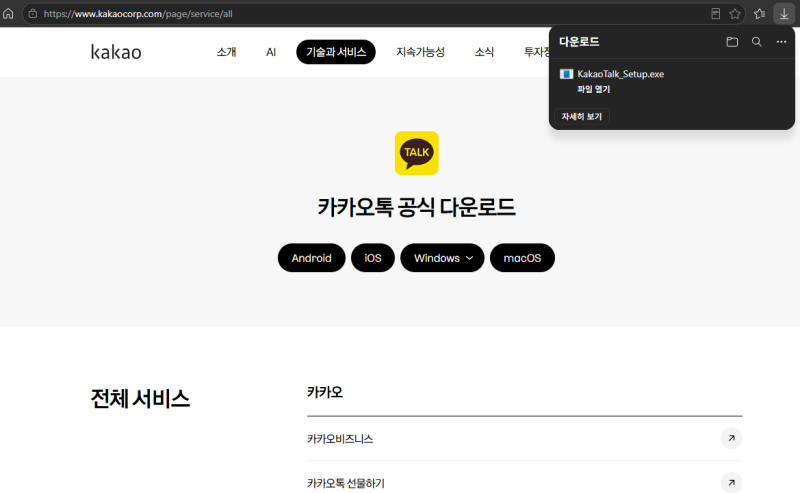The image size is (800, 493).
Task: Click the yellow KakaoTalk TALK logo
Action: coord(416,153)
